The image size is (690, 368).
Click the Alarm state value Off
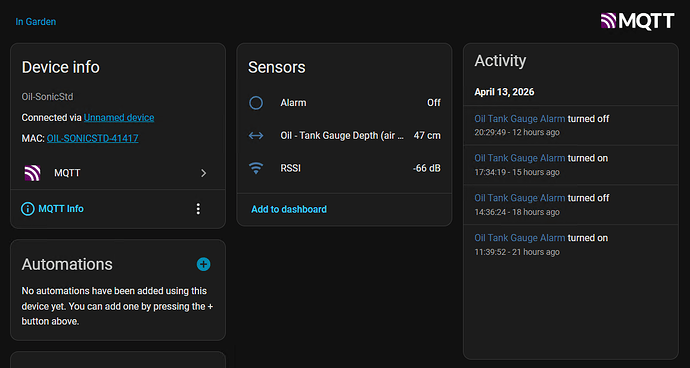tap(433, 103)
